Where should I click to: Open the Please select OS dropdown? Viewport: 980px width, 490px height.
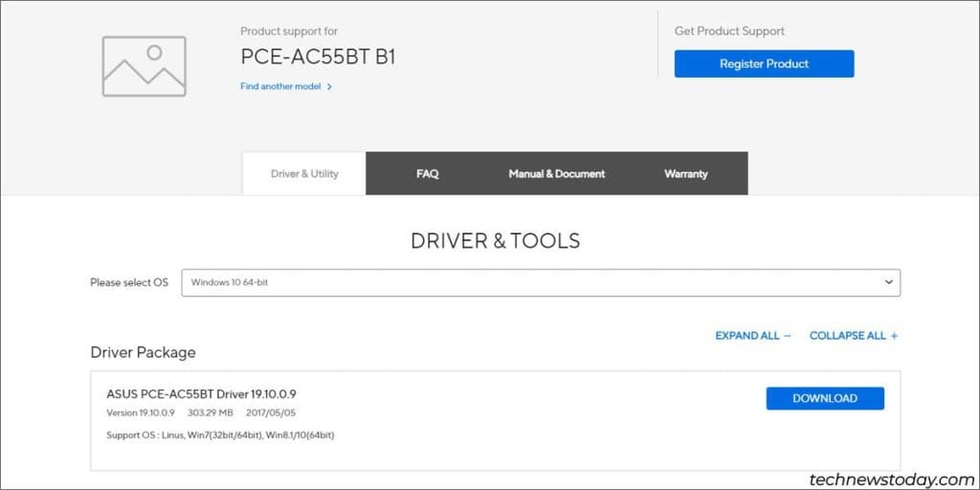point(541,282)
